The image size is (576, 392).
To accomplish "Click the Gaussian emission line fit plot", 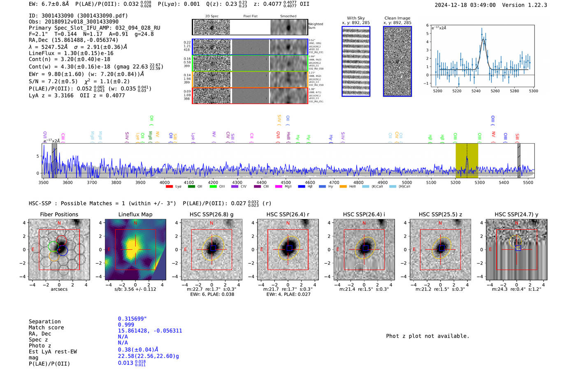I will (482, 56).
